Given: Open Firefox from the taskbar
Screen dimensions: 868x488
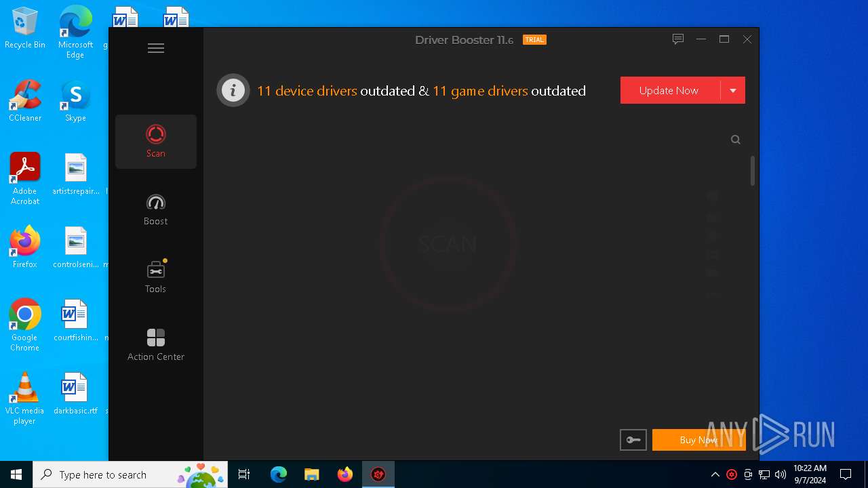Looking at the screenshot, I should click(345, 474).
